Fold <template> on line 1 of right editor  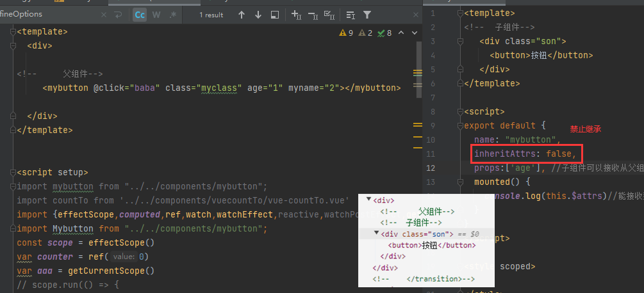461,13
